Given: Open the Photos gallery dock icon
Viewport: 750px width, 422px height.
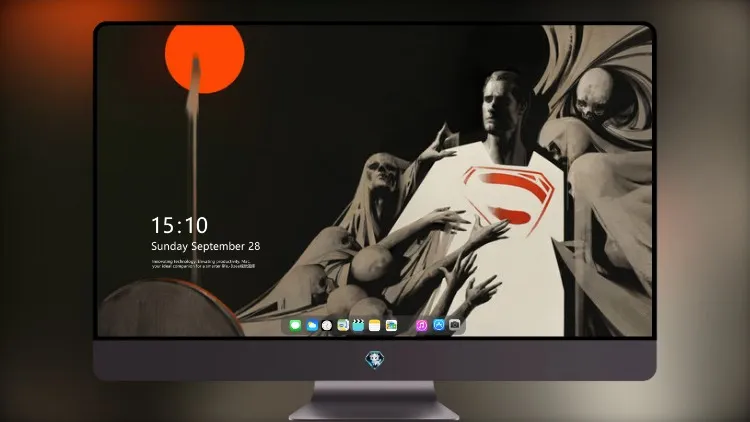Looking at the screenshot, I should pyautogui.click(x=391, y=325).
